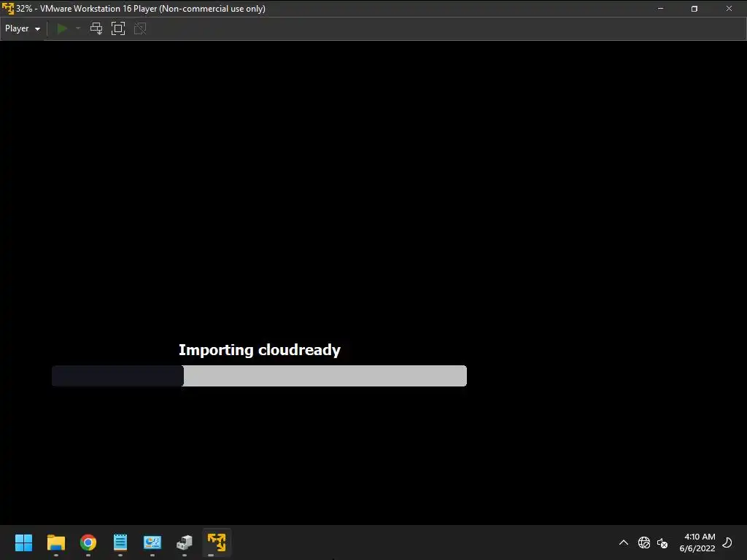The width and height of the screenshot is (747, 560).
Task: Expand the power options dropdown arrow
Action: coord(78,28)
